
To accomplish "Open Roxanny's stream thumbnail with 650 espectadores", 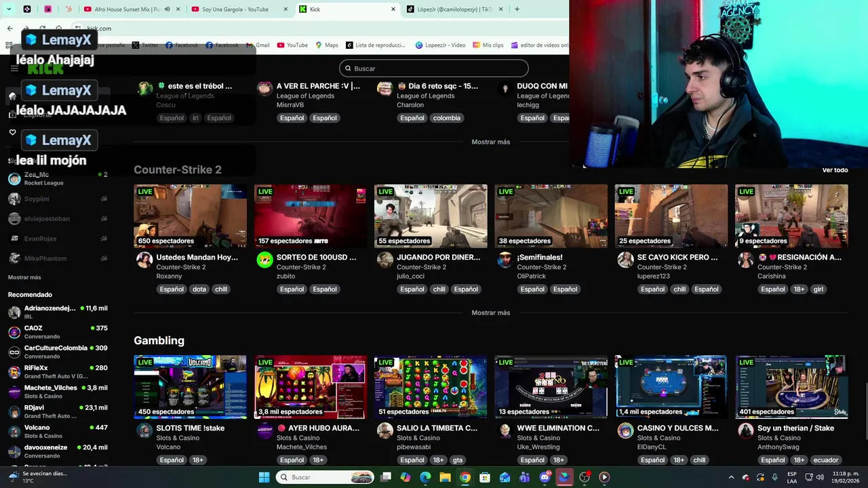I will [190, 216].
